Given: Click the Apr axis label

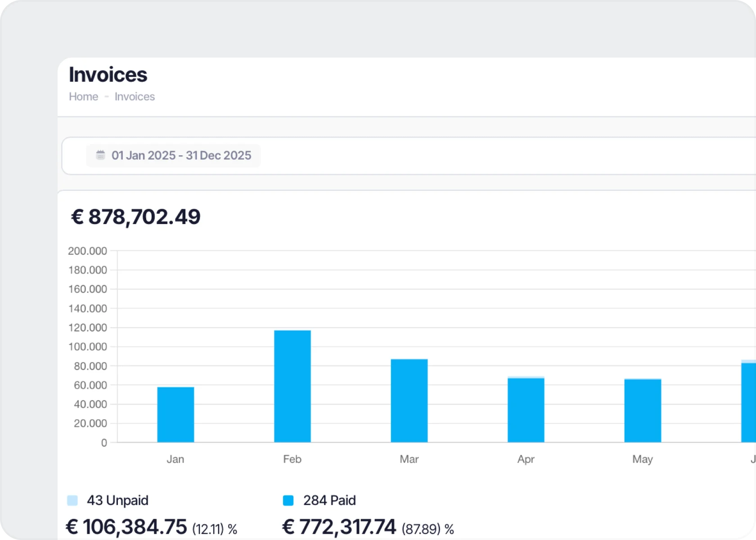Looking at the screenshot, I should (526, 459).
